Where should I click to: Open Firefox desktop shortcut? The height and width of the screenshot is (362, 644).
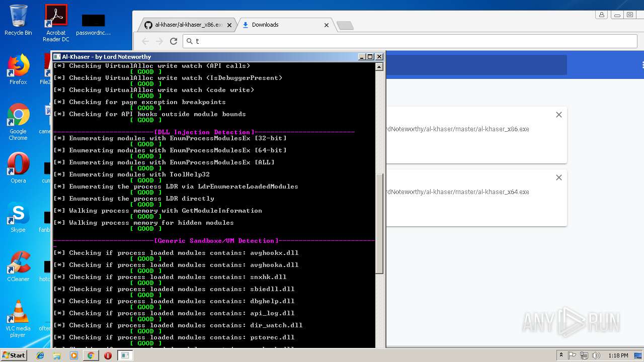(18, 69)
